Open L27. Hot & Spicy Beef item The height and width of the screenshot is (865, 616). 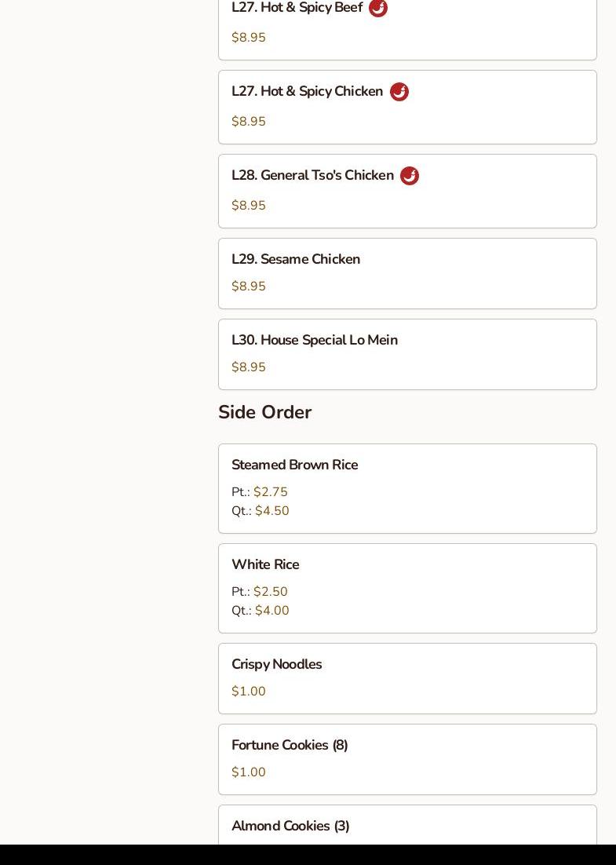297,8
